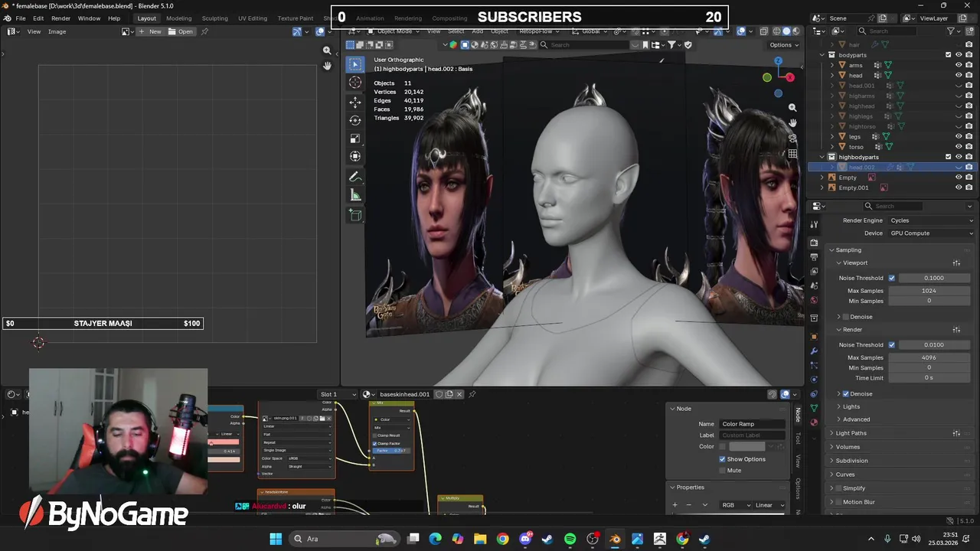Open the Material properties tab icon
Screen dimensions: 980x551
click(814, 422)
